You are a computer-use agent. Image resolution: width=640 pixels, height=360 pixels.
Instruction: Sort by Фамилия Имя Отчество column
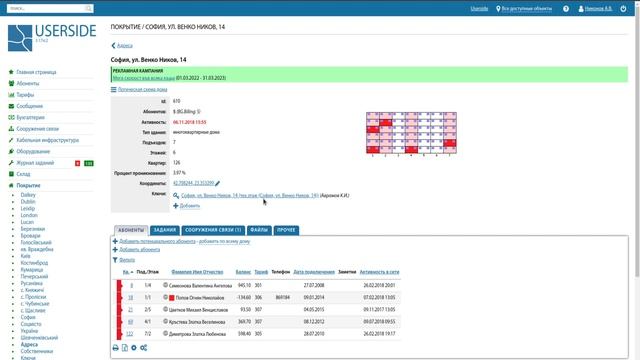(197, 272)
